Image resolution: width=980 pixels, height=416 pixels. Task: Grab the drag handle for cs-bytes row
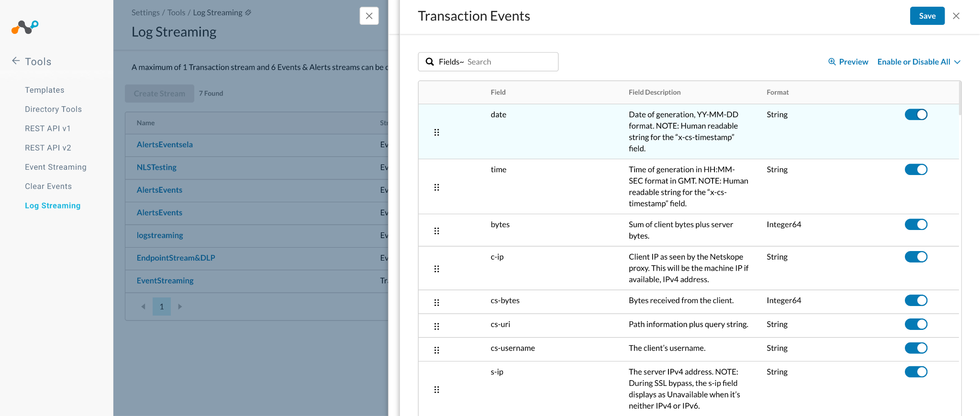(436, 302)
